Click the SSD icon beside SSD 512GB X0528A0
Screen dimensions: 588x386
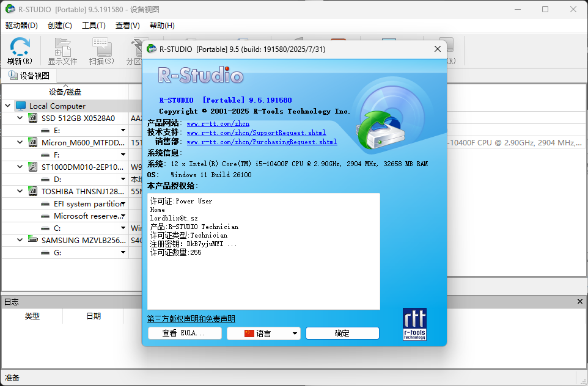coord(33,118)
